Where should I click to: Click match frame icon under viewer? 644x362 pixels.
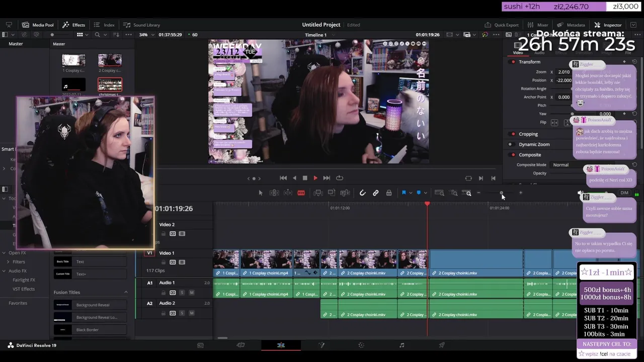(x=468, y=178)
